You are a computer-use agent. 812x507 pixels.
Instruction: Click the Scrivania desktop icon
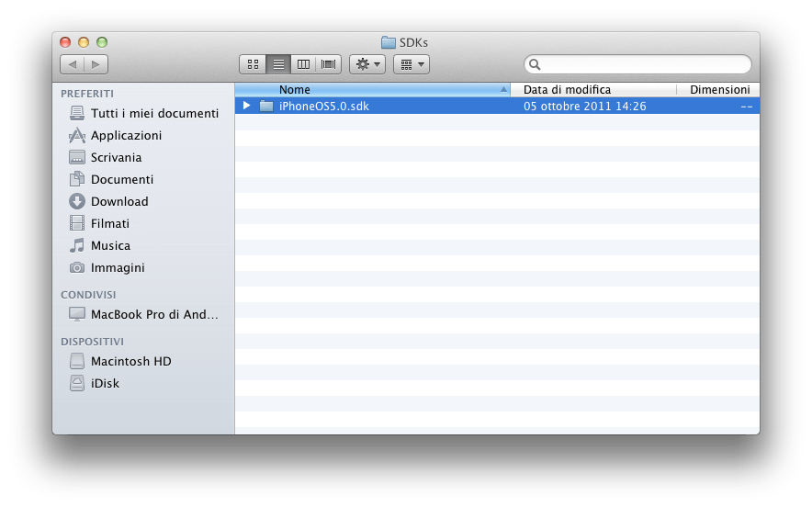coord(76,157)
